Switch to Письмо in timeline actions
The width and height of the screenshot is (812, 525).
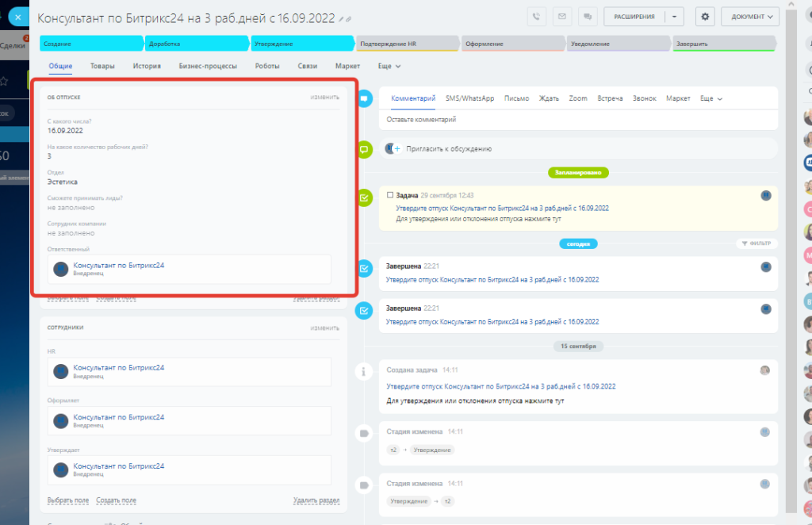pyautogui.click(x=517, y=98)
